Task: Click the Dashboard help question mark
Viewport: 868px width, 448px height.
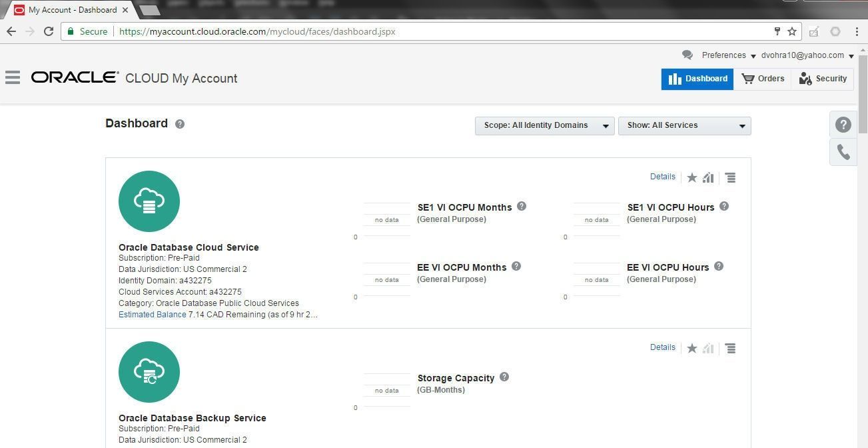Action: 180,124
